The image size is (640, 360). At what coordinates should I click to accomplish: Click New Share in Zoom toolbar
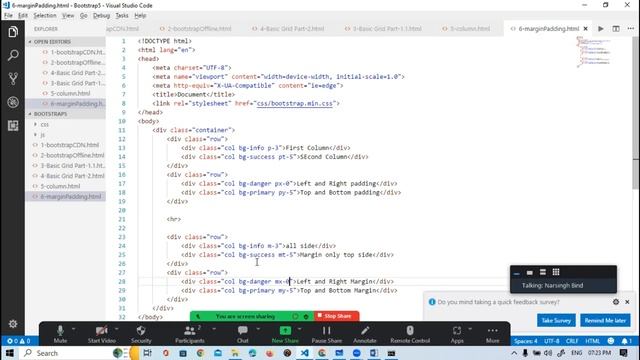click(x=285, y=334)
